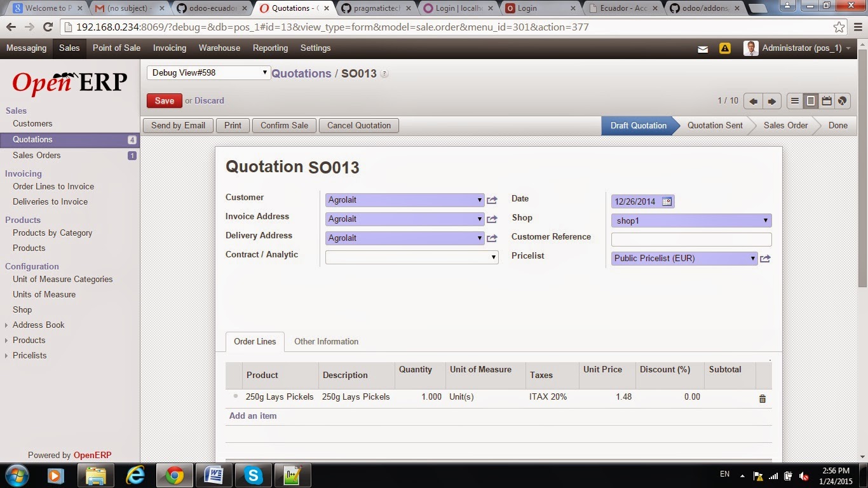Open Sales Orders in the sidebar

pos(37,156)
